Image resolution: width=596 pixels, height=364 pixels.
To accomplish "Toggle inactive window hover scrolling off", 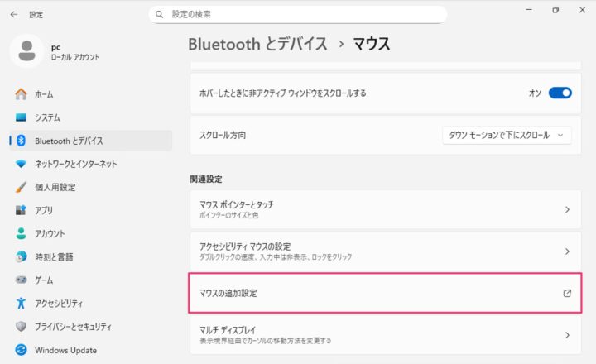I will (560, 93).
